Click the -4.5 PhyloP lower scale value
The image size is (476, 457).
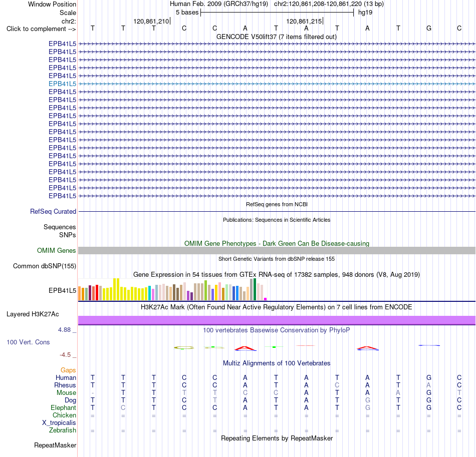coord(65,355)
